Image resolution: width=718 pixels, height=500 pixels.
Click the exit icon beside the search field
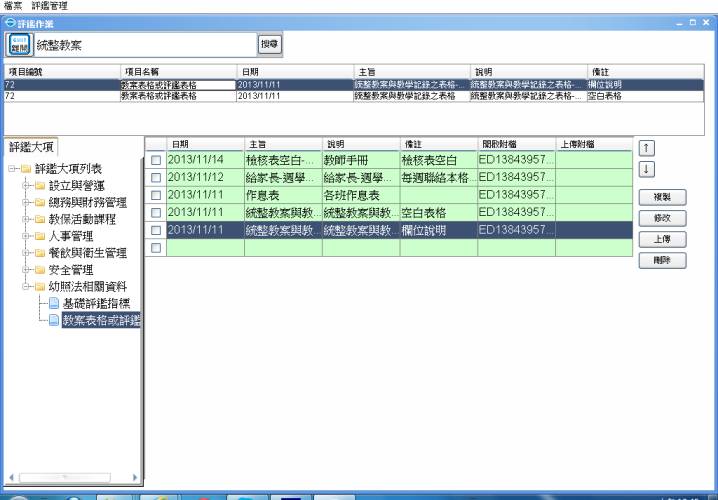pyautogui.click(x=18, y=44)
